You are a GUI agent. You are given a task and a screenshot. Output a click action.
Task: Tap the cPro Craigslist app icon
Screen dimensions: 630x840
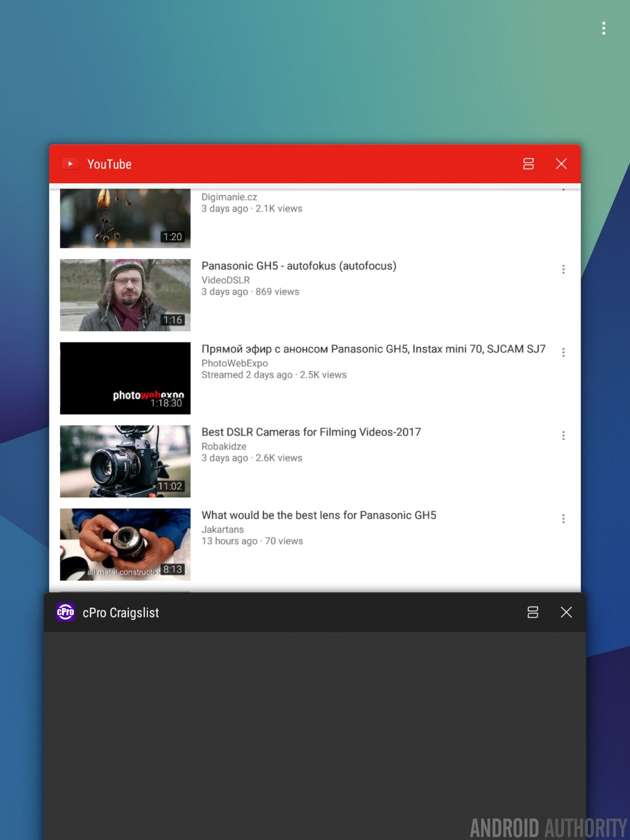tap(65, 612)
